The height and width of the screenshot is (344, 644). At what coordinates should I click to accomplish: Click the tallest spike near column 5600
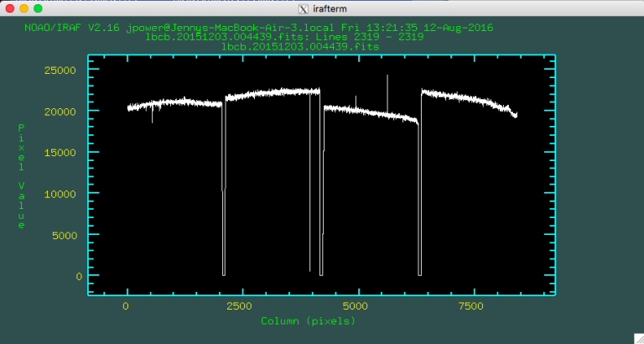(387, 92)
